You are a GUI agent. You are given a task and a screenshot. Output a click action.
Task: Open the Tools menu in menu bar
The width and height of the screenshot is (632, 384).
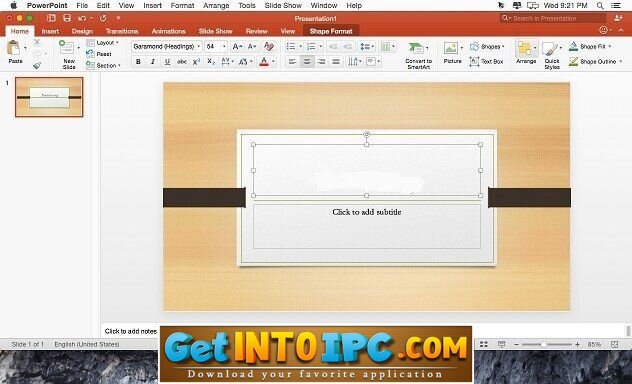tap(247, 6)
